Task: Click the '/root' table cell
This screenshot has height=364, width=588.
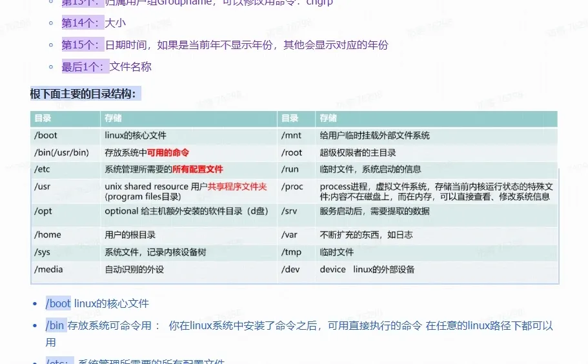Action: [x=296, y=152]
